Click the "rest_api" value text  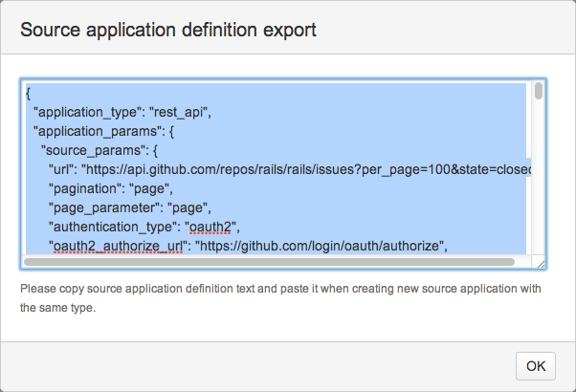[179, 112]
